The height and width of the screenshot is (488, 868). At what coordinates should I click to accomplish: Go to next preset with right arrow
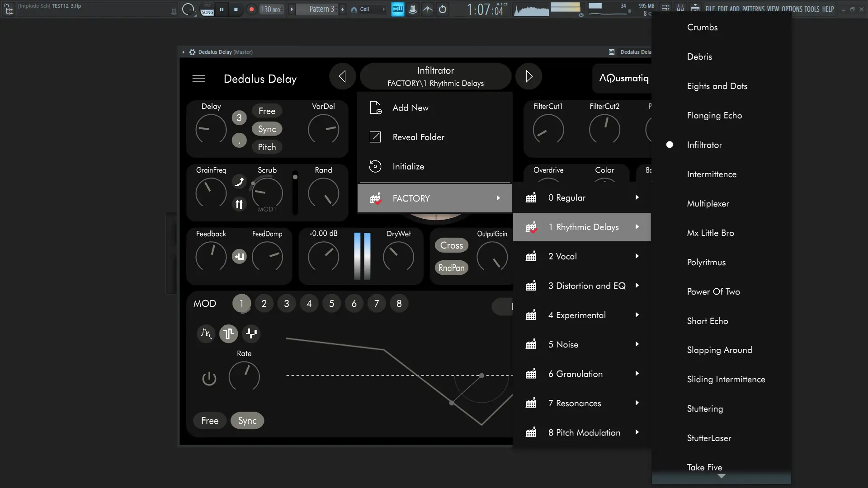point(528,76)
